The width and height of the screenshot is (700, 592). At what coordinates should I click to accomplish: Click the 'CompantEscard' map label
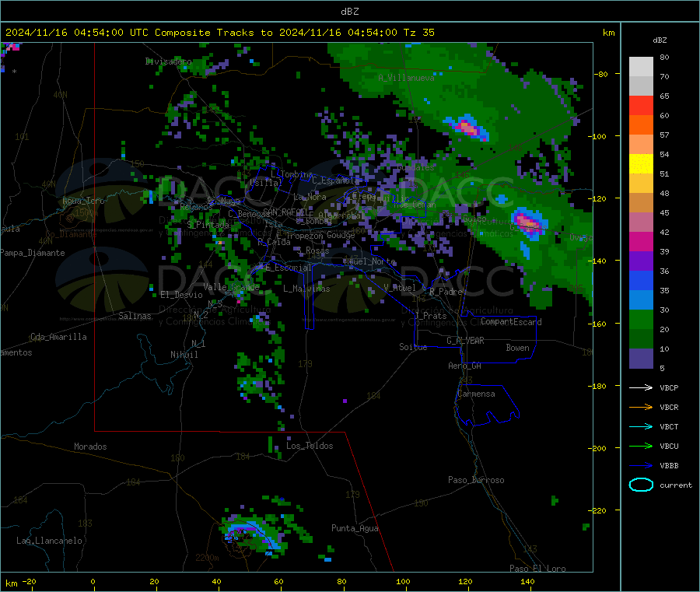pyautogui.click(x=511, y=321)
